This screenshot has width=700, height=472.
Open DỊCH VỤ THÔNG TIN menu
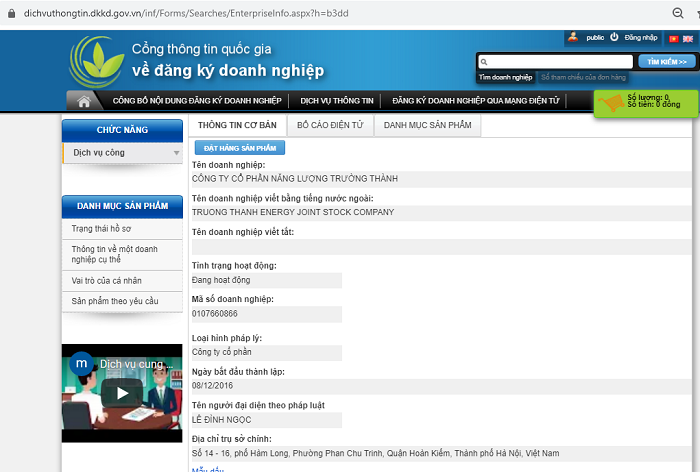(336, 101)
